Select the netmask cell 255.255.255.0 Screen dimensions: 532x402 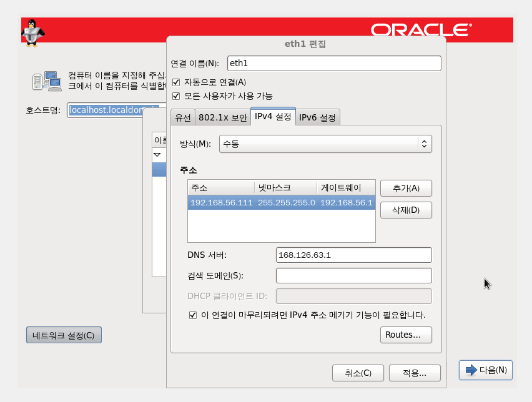[x=287, y=202]
